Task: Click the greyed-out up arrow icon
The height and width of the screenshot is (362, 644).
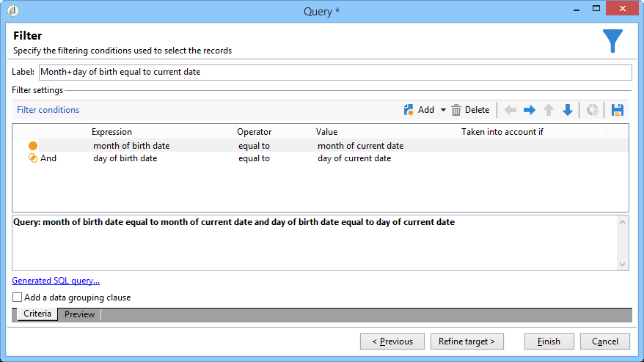Action: 549,110
